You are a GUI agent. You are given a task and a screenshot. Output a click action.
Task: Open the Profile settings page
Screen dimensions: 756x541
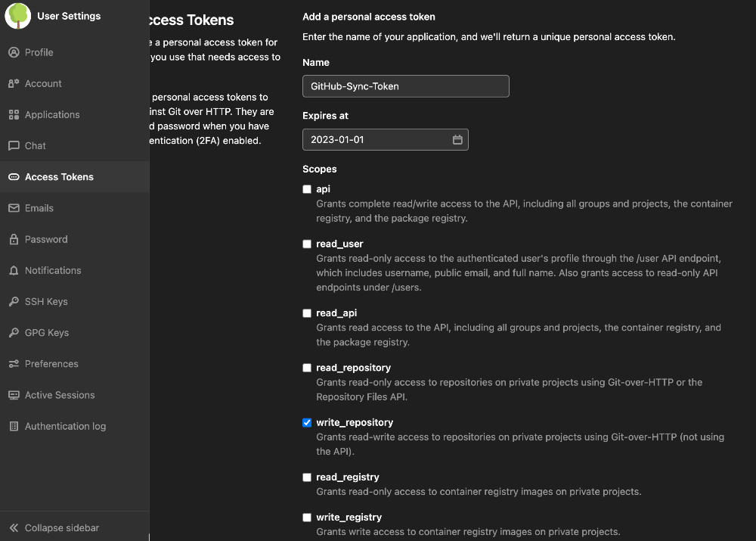(x=75, y=52)
